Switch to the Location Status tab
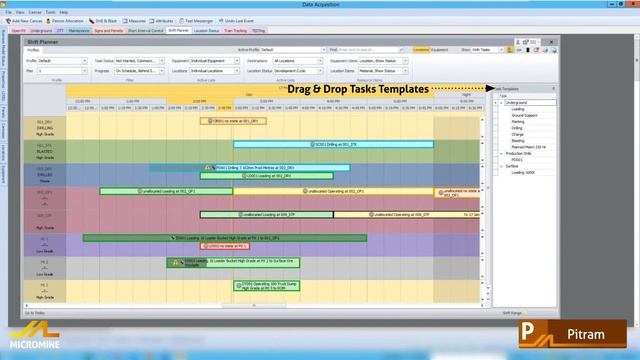The height and width of the screenshot is (360, 640). [x=207, y=31]
